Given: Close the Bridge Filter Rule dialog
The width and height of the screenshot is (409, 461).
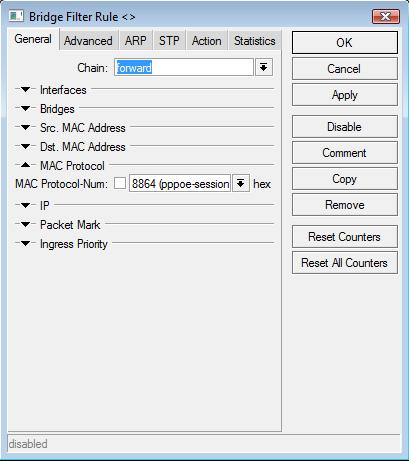Looking at the screenshot, I should [x=385, y=16].
